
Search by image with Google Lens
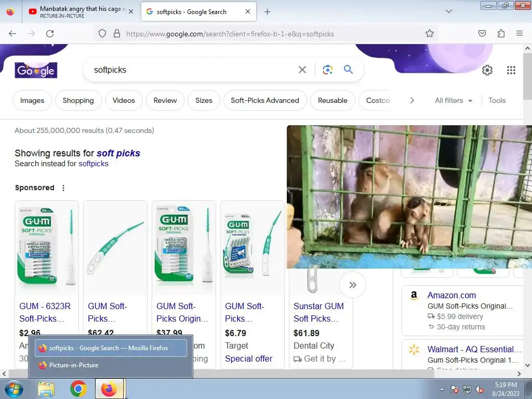[x=327, y=70]
